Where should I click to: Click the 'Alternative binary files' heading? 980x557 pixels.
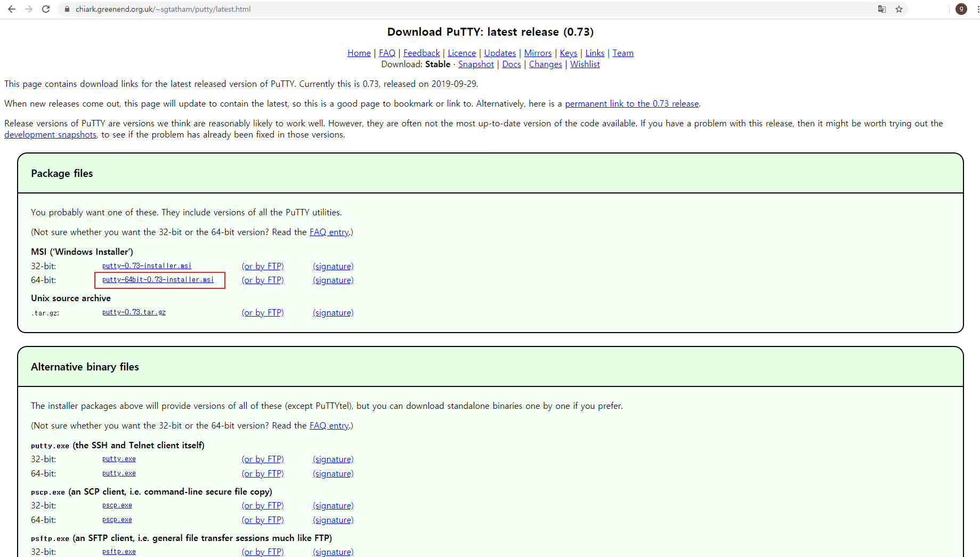[x=85, y=367]
